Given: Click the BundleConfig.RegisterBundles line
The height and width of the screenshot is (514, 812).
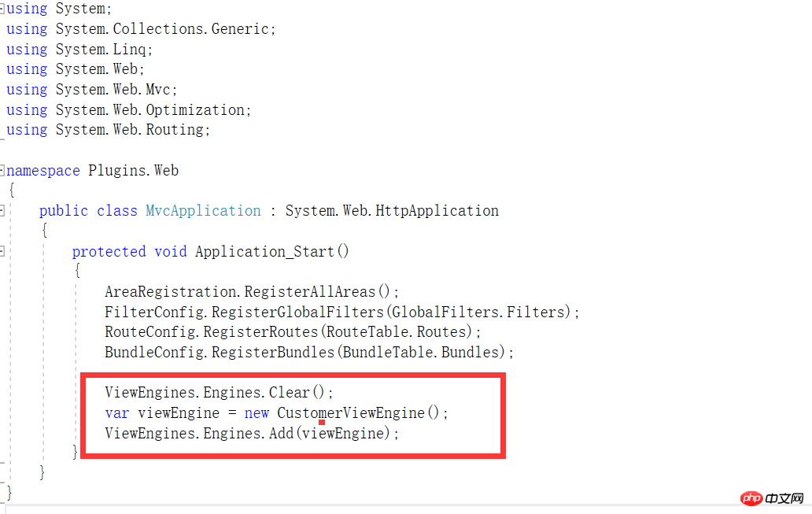Looking at the screenshot, I should (309, 353).
